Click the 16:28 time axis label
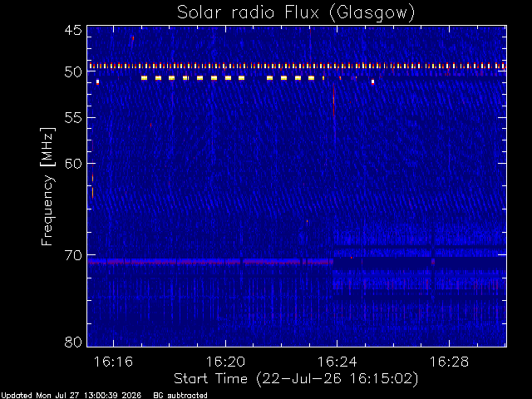 click(449, 362)
